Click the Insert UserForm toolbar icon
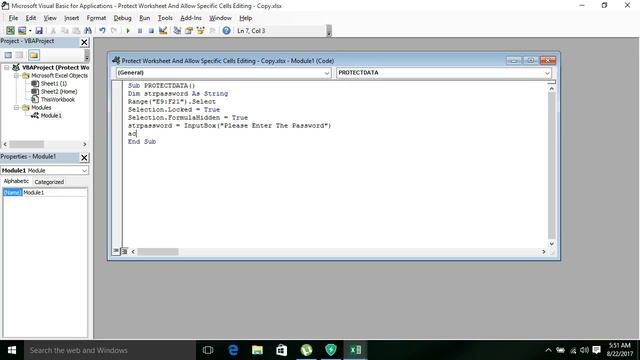The width and height of the screenshot is (640, 360). coord(22,31)
